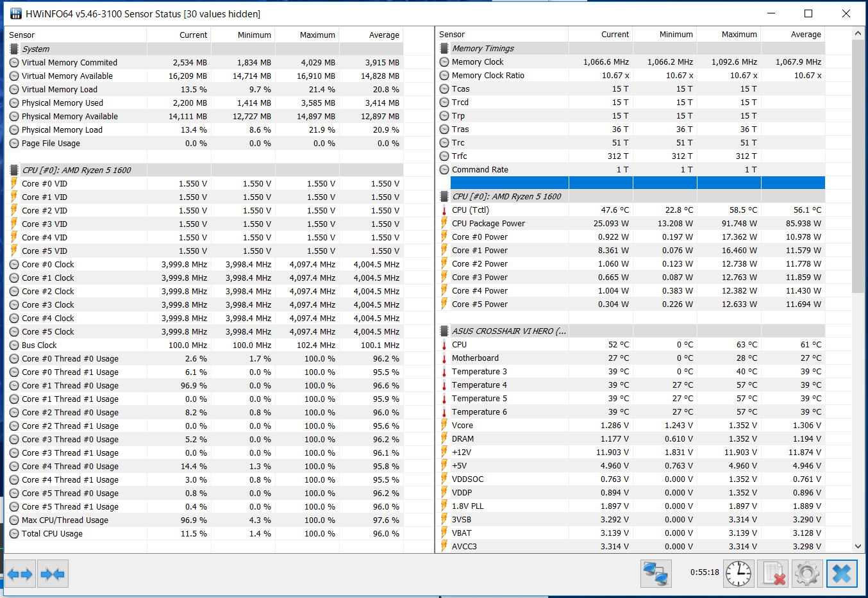Select the Temperature 5 row
This screenshot has height=598, width=868.
(x=630, y=398)
